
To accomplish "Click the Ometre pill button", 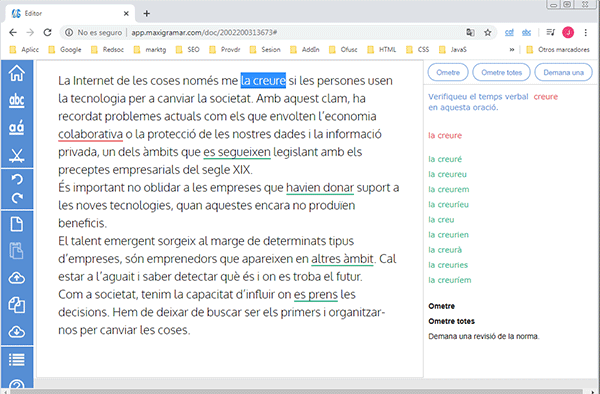I will pos(448,72).
